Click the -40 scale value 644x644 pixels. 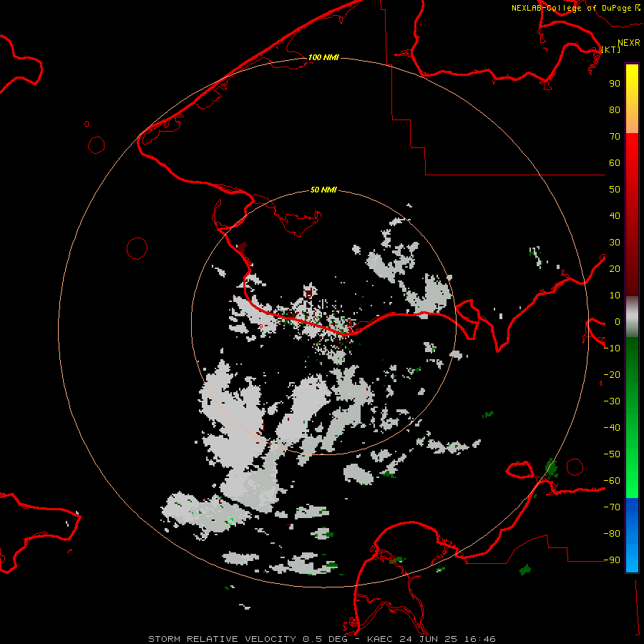pos(612,428)
